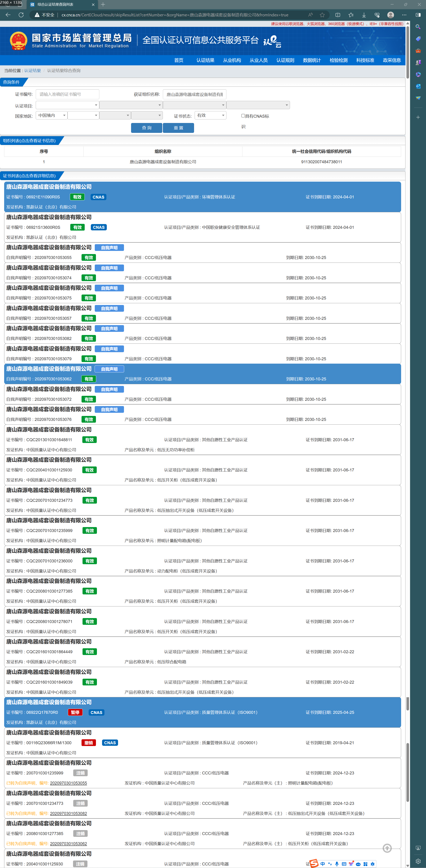Open sidebar settings gear icon
Viewport: 426px width, 868px height.
pyautogui.click(x=418, y=861)
